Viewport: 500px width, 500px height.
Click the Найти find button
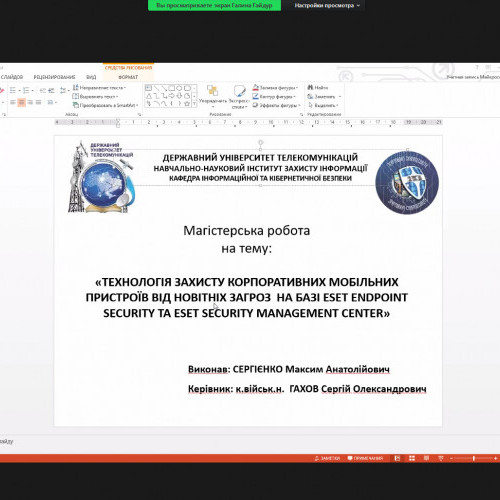point(318,87)
